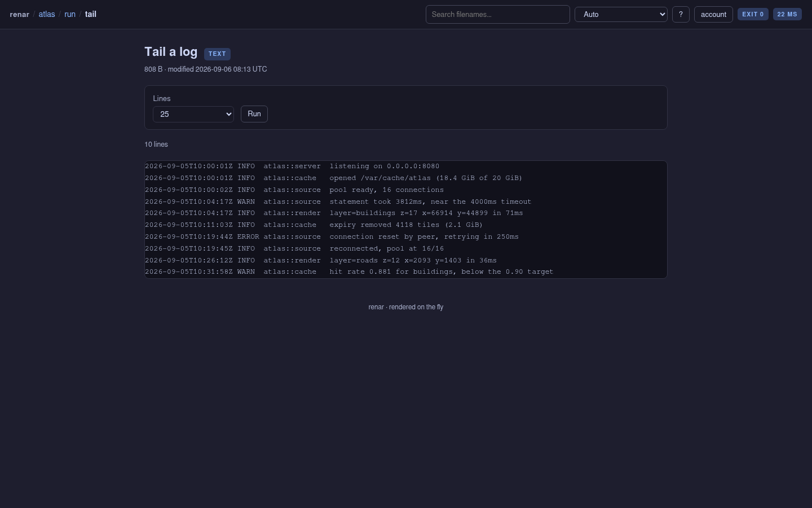Click the EXIT 0 status badge
812x508 pixels.
coord(753,14)
